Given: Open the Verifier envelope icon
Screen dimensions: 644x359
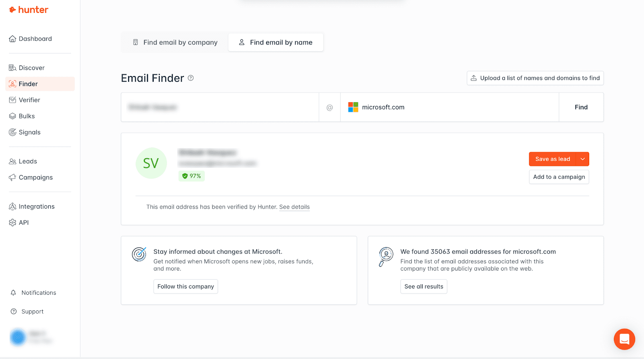Looking at the screenshot, I should coord(12,100).
